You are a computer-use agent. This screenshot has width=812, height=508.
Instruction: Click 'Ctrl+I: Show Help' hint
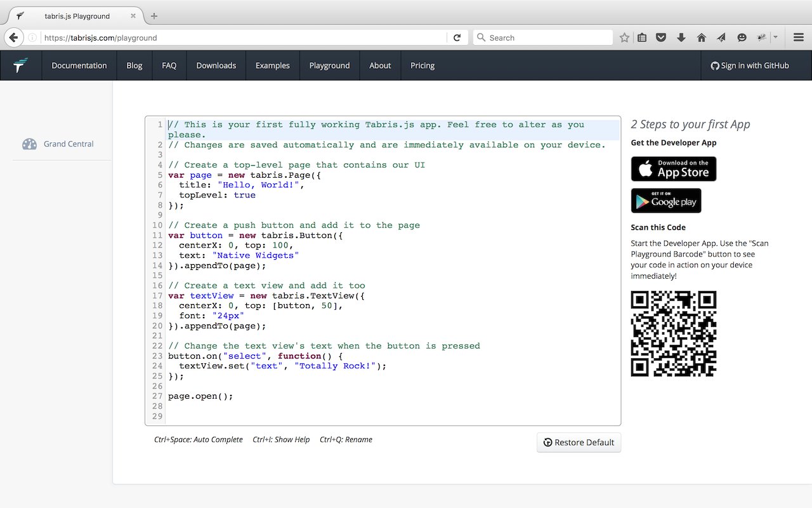pyautogui.click(x=281, y=439)
